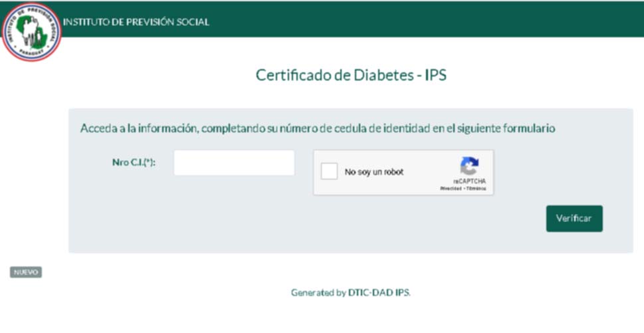The height and width of the screenshot is (333, 644).
Task: Click the INSTITUTO DE PREVISIÓN SOCIAL header title
Action: click(x=136, y=22)
